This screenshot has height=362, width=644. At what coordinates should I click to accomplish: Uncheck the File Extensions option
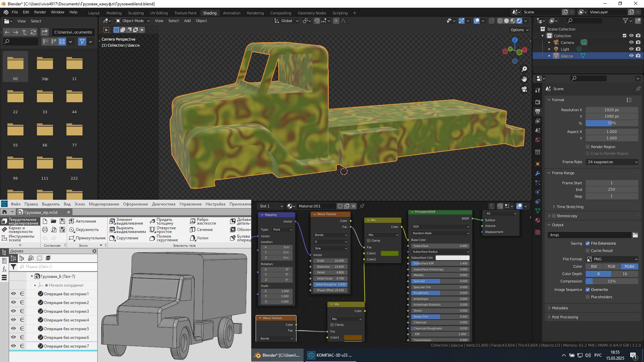[588, 243]
